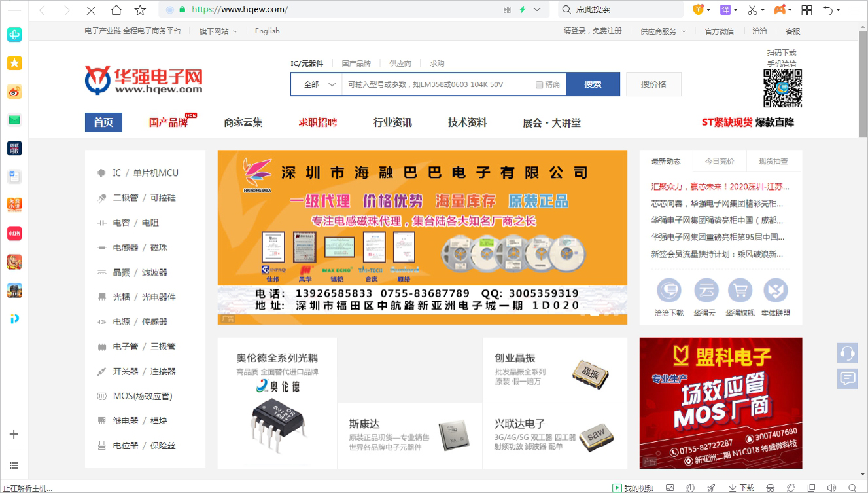Click the 实体联盟 round icon
The width and height of the screenshot is (868, 493).
point(775,291)
